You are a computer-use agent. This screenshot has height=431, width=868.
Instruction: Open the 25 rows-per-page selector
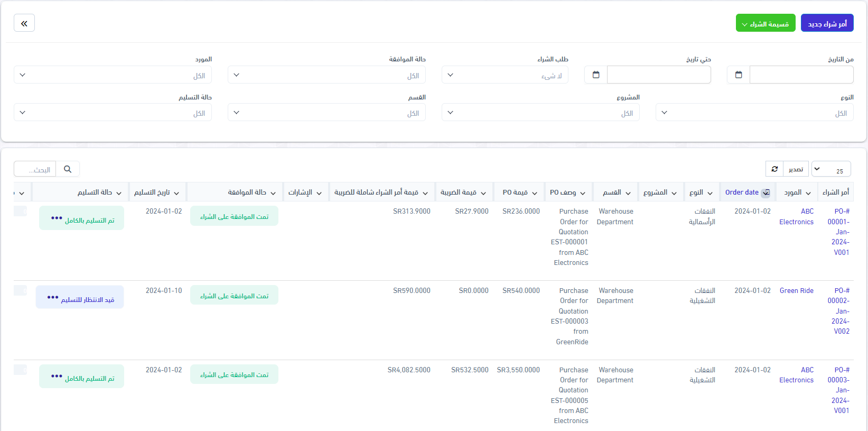830,169
